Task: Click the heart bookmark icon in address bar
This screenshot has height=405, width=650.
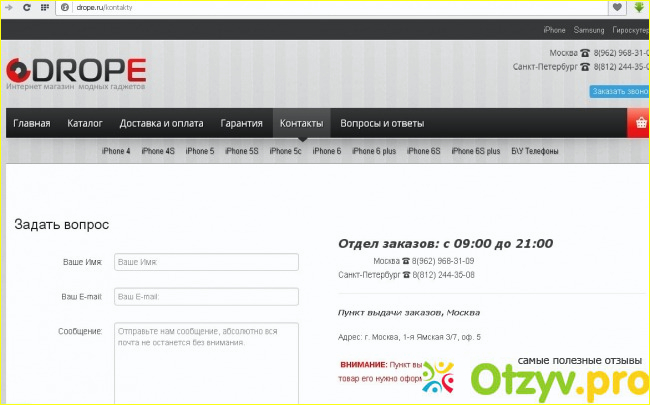Action: click(x=617, y=7)
